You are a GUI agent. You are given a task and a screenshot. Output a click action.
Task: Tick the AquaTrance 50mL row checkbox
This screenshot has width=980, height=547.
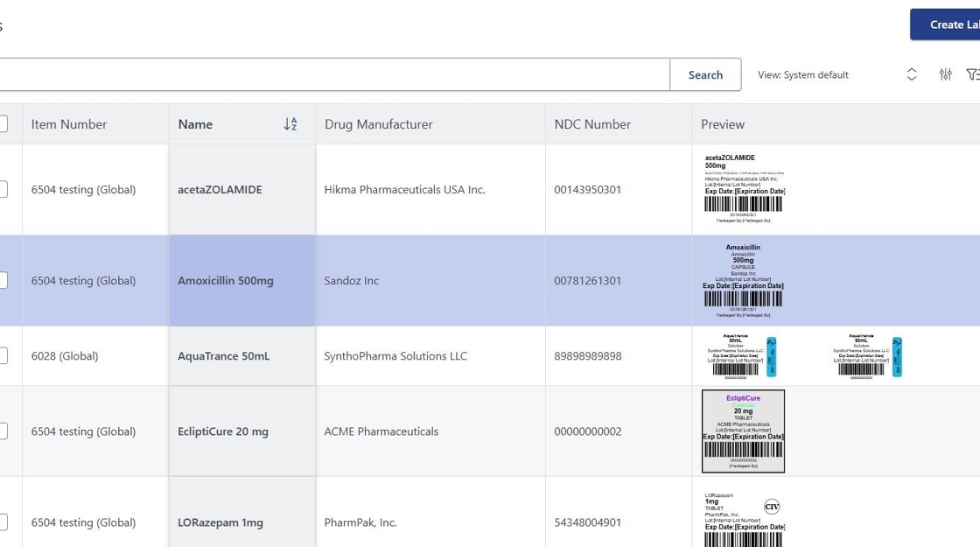coord(3,355)
